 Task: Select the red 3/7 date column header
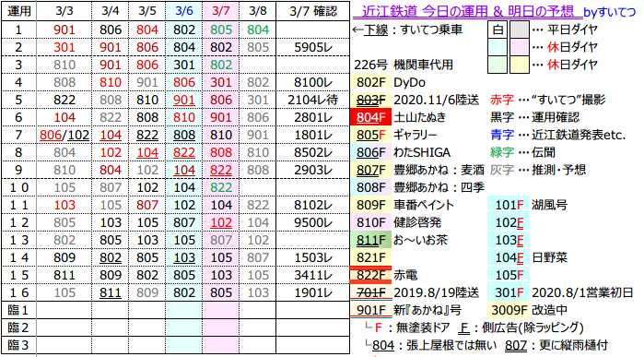click(220, 11)
